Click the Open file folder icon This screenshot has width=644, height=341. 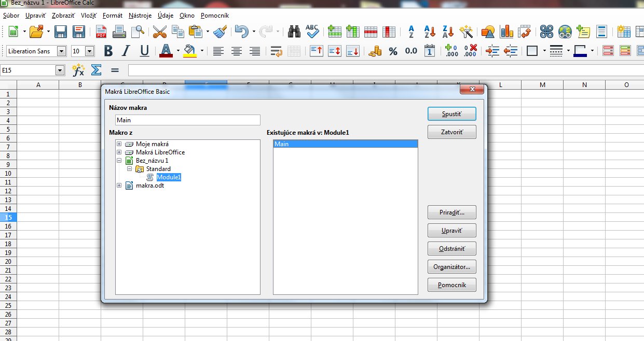click(x=36, y=32)
